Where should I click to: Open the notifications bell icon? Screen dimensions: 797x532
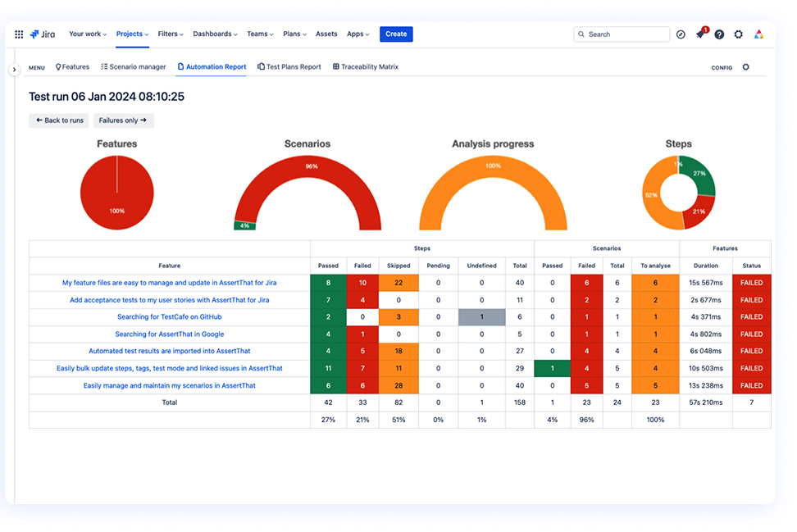click(x=700, y=34)
